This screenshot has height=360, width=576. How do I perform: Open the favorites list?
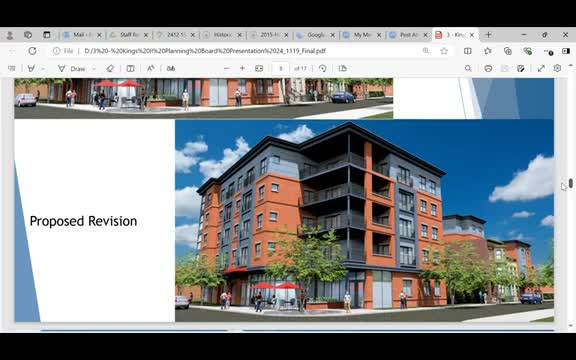point(488,51)
